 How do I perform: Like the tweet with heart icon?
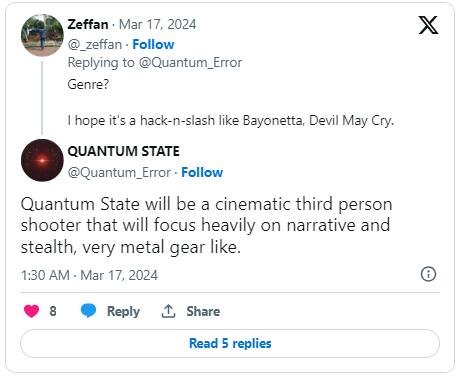(31, 311)
